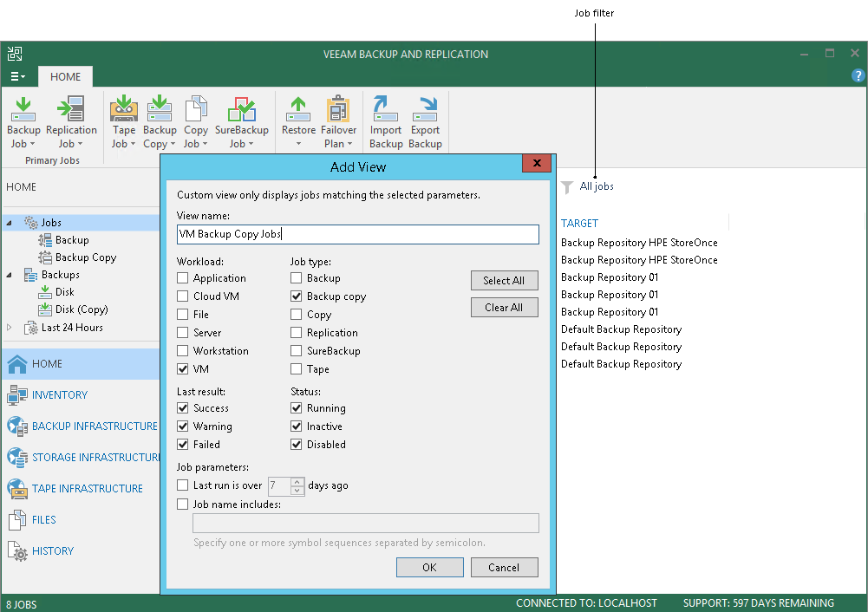Click the Restore ribbon icon
This screenshot has height=612, width=868.
pos(298,109)
